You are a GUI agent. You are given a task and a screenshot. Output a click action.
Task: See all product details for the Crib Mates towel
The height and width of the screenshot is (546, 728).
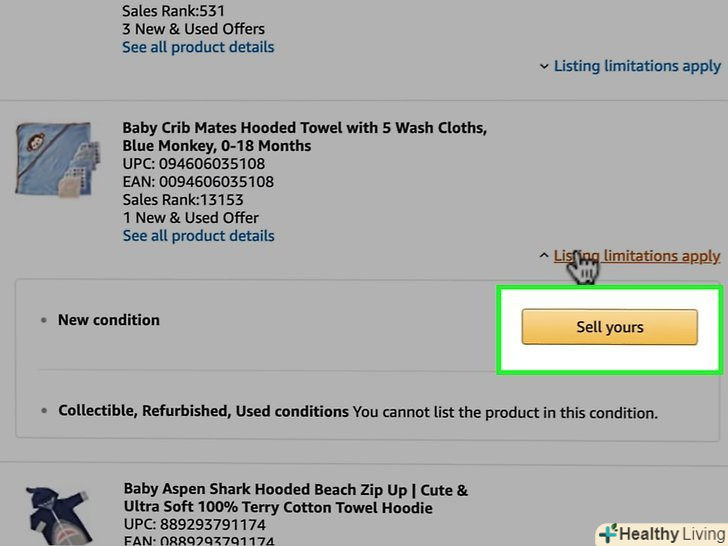(x=198, y=236)
